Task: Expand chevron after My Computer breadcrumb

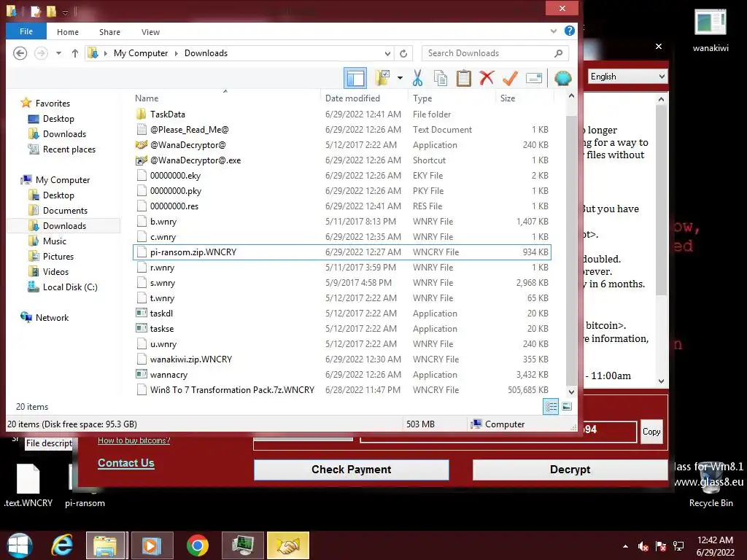Action: tap(177, 53)
